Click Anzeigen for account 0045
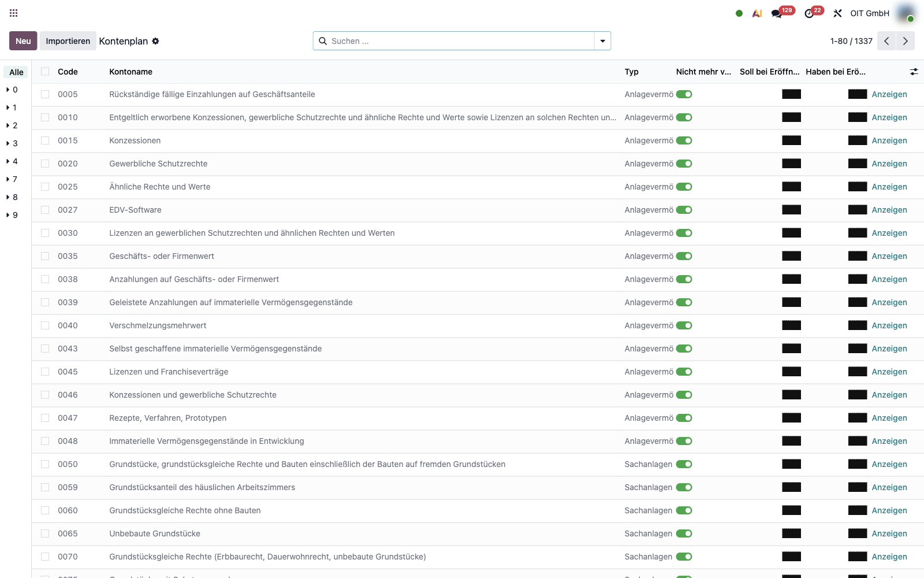 [889, 372]
